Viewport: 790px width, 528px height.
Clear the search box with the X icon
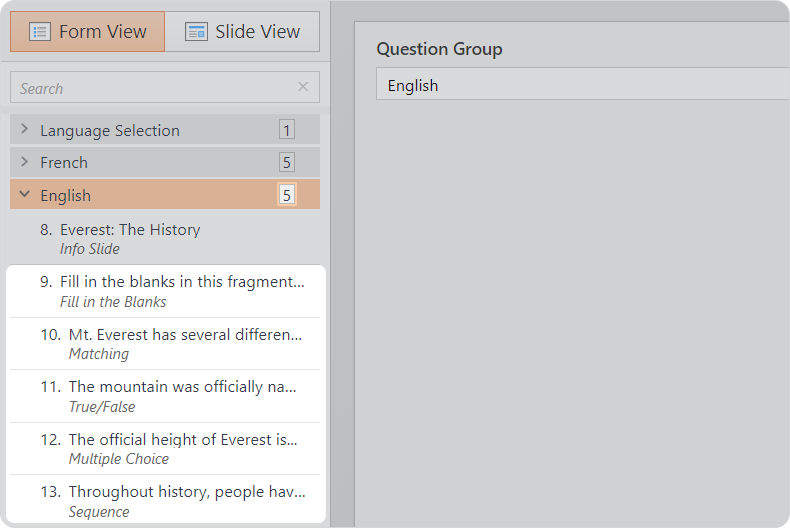303,87
